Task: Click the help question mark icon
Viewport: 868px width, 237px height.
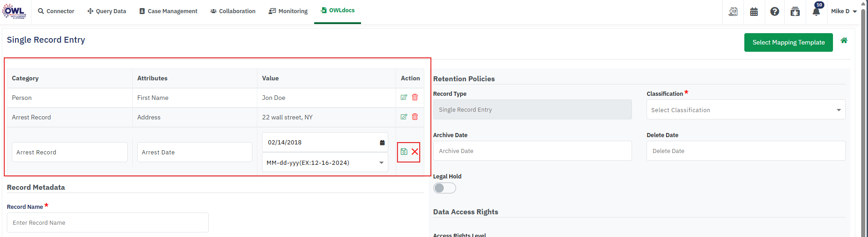Action: (774, 12)
